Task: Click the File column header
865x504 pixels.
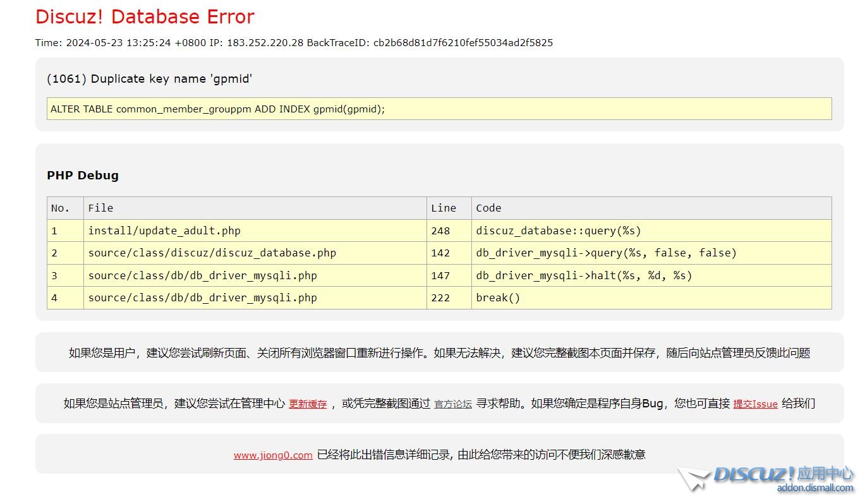Action: click(x=100, y=208)
